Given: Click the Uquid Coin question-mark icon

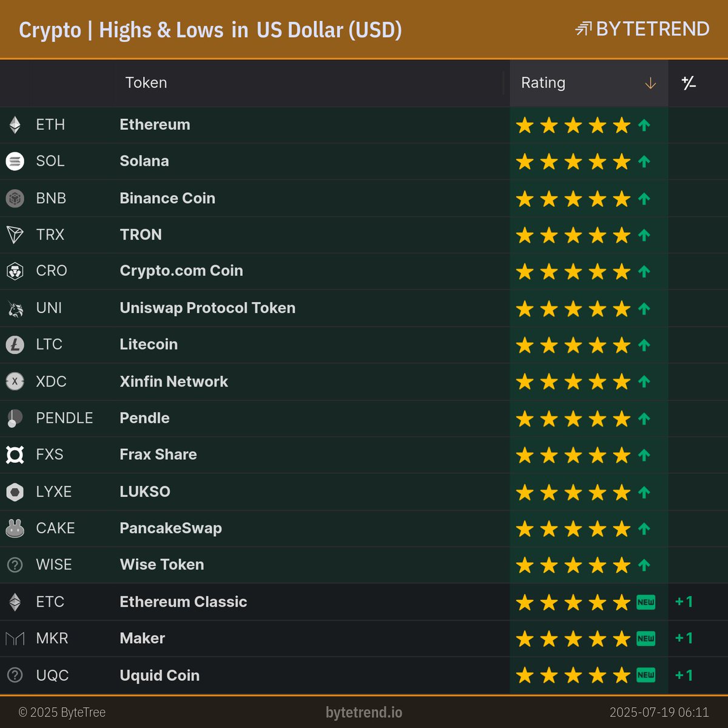Looking at the screenshot, I should point(15,675).
